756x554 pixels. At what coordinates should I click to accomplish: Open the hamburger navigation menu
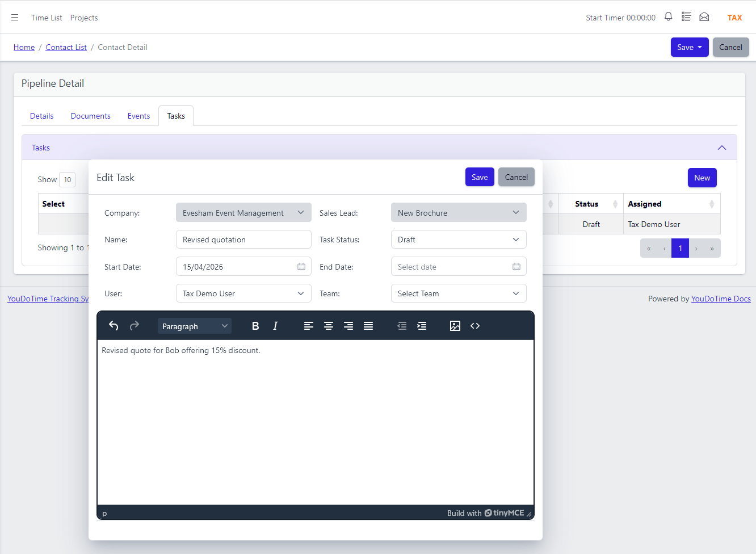click(x=15, y=18)
